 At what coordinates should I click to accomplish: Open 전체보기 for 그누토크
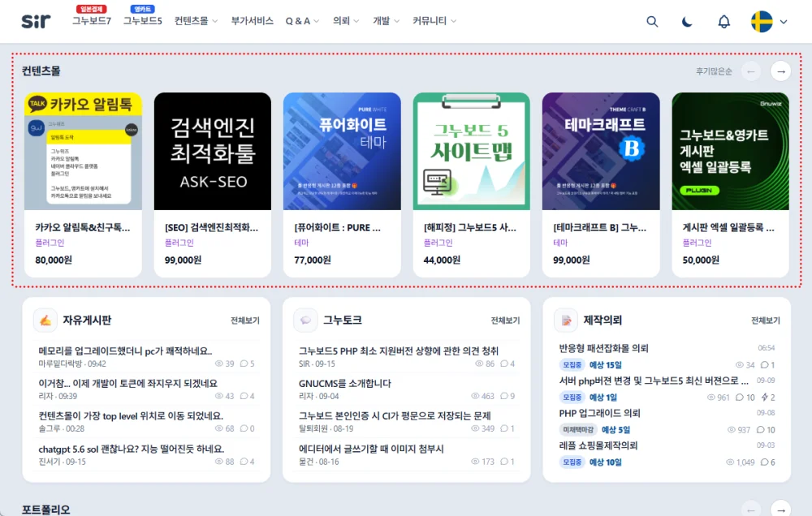[x=505, y=320]
